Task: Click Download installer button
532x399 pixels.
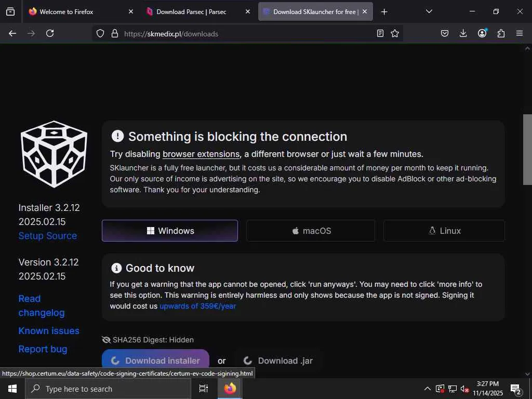Action: (155, 360)
